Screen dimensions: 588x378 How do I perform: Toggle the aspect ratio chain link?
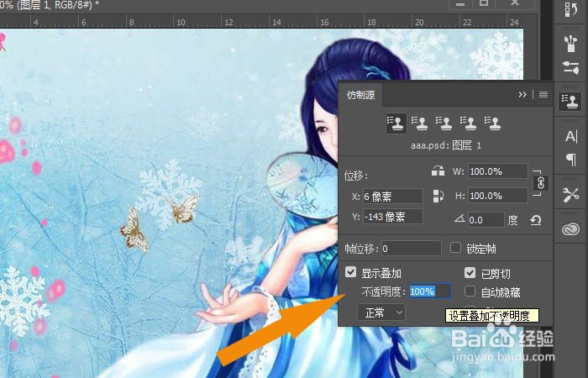click(x=540, y=183)
